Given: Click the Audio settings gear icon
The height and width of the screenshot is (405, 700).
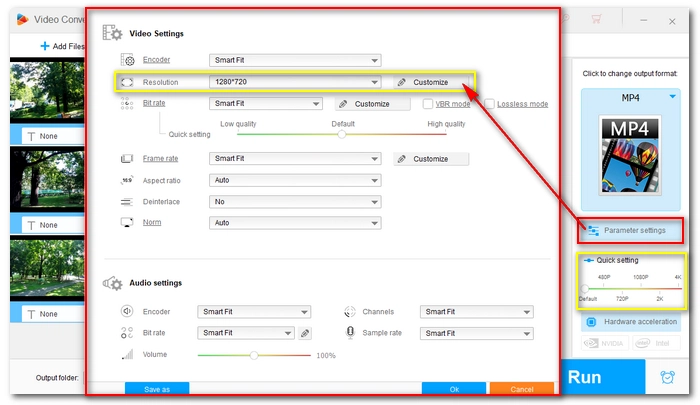Looking at the screenshot, I should coord(114,283).
